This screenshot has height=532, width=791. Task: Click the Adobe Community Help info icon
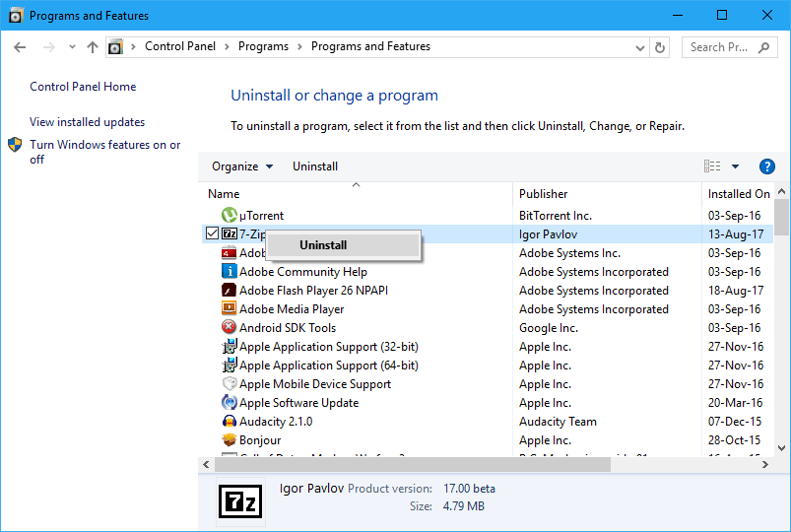(x=230, y=271)
